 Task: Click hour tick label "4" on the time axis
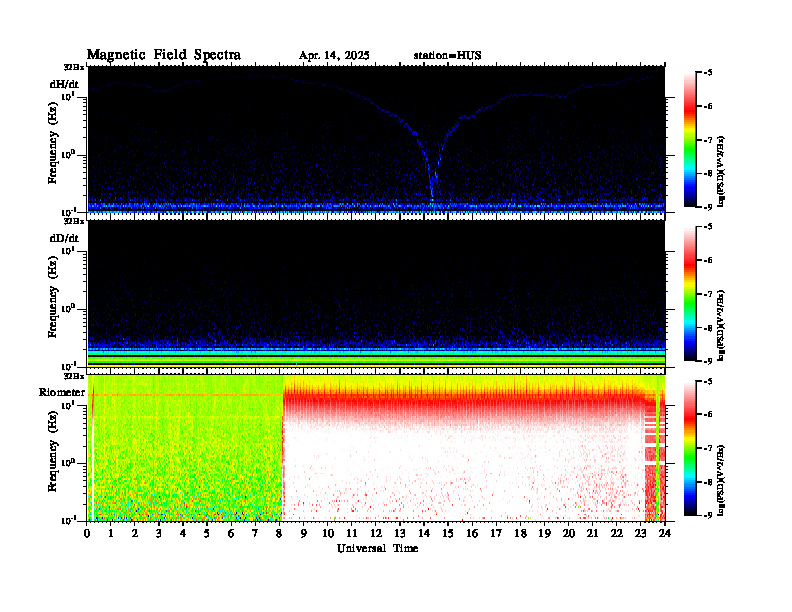pos(183,534)
